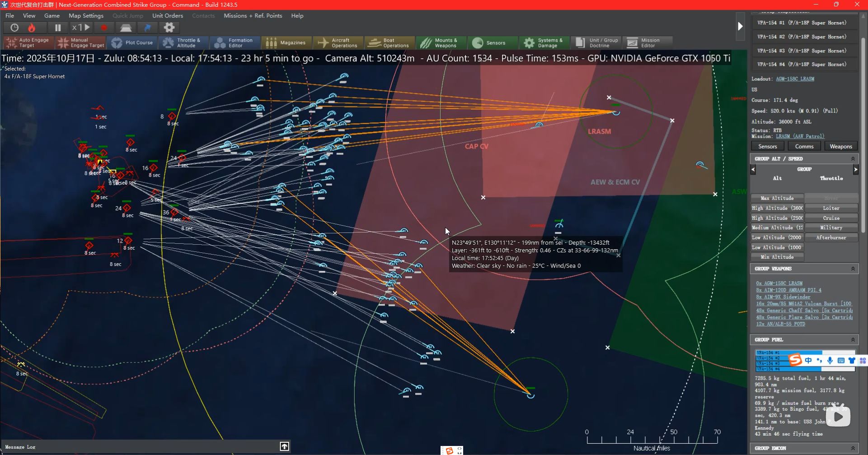Click the map layers icon in toolbar
Image resolution: width=868 pixels, height=455 pixels.
pos(126,28)
